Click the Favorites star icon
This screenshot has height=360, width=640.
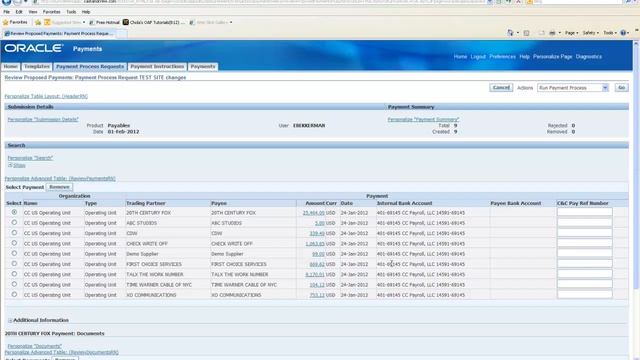click(x=5, y=22)
